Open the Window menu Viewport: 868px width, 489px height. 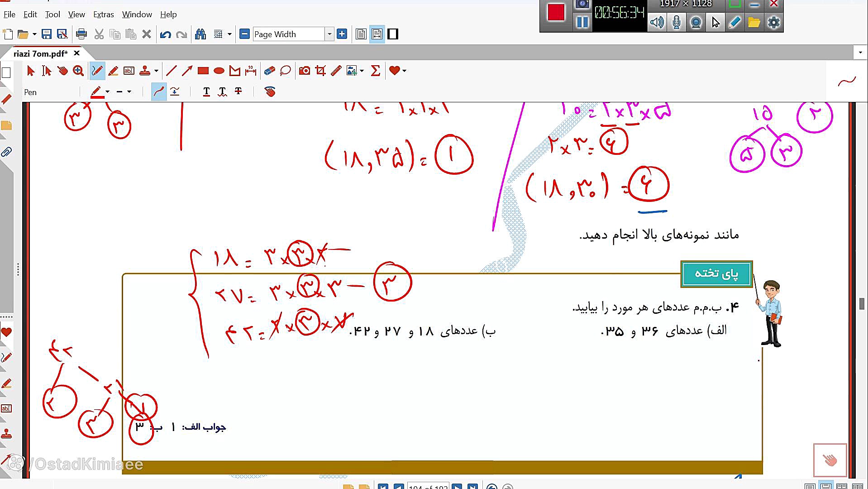pyautogui.click(x=137, y=14)
